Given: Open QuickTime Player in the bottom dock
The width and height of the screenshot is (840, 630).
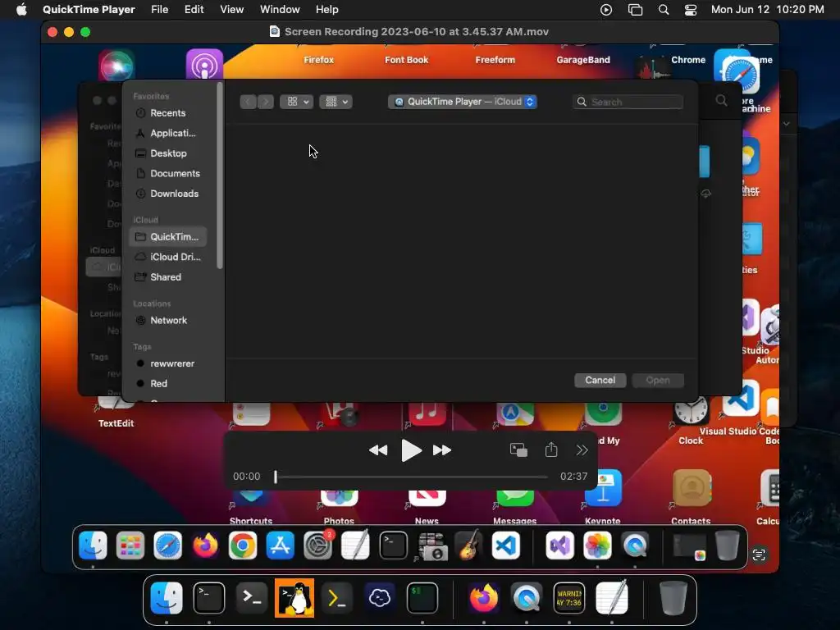Looking at the screenshot, I should click(x=527, y=598).
